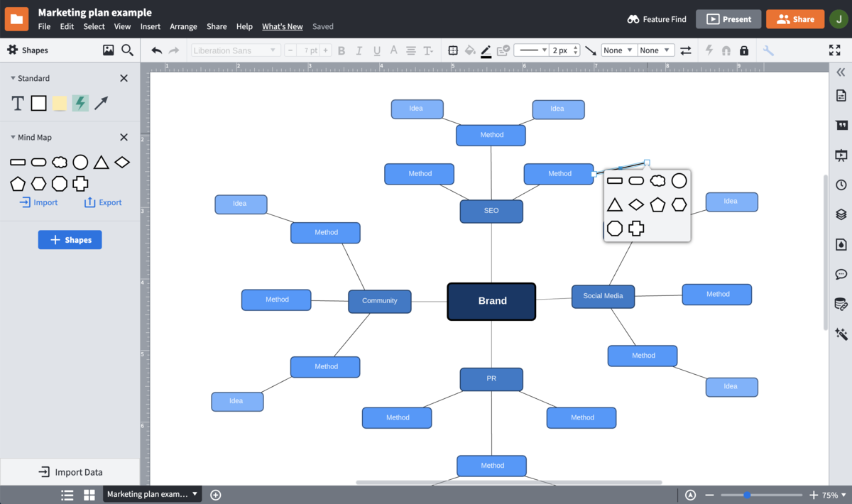Select the Brand shape on canvas

click(x=491, y=301)
